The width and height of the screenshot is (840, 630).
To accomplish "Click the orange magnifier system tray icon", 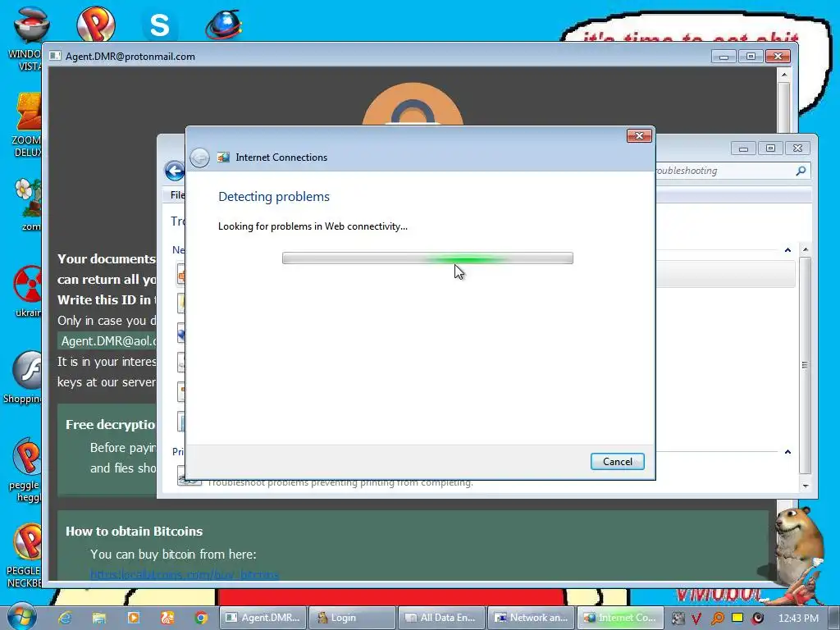I will (x=717, y=619).
